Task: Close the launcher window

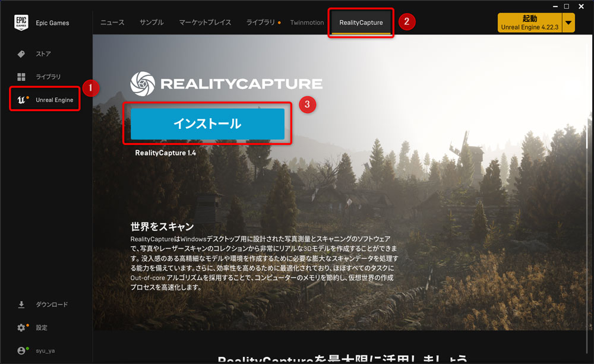Action: tap(581, 7)
